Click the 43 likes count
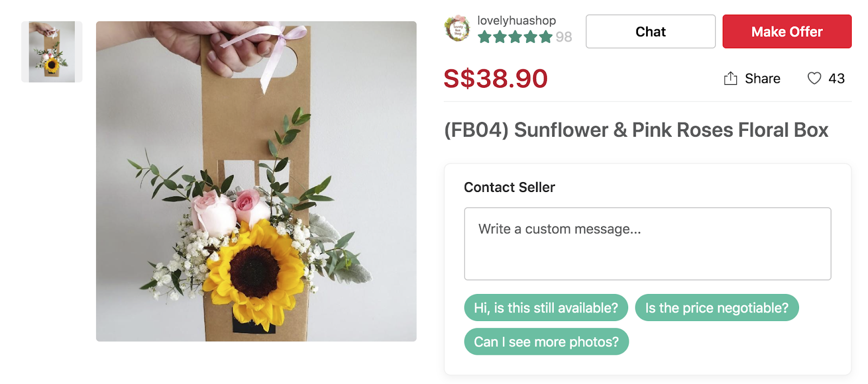Viewport: 868px width, 384px height. (x=836, y=79)
